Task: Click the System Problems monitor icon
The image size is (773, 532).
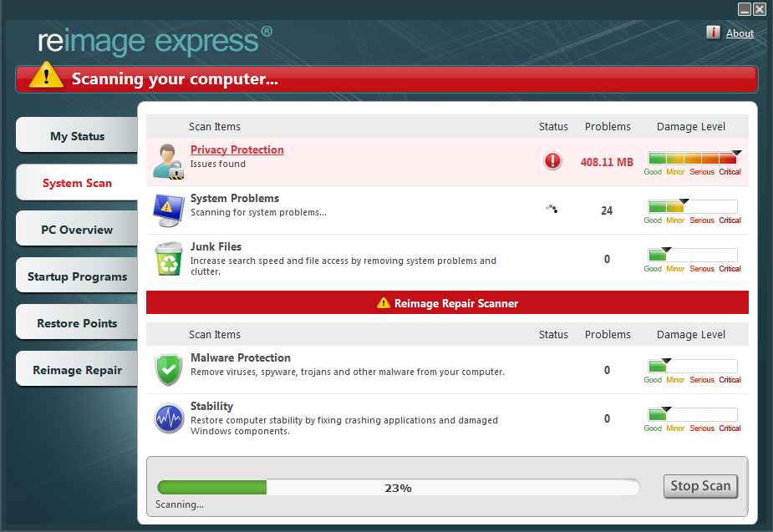Action: tap(169, 210)
